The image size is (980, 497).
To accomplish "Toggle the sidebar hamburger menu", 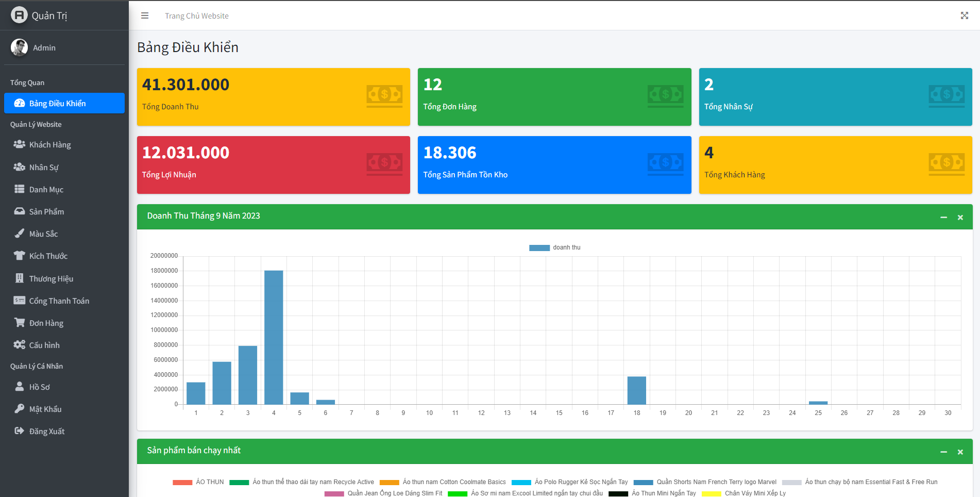I will [145, 15].
